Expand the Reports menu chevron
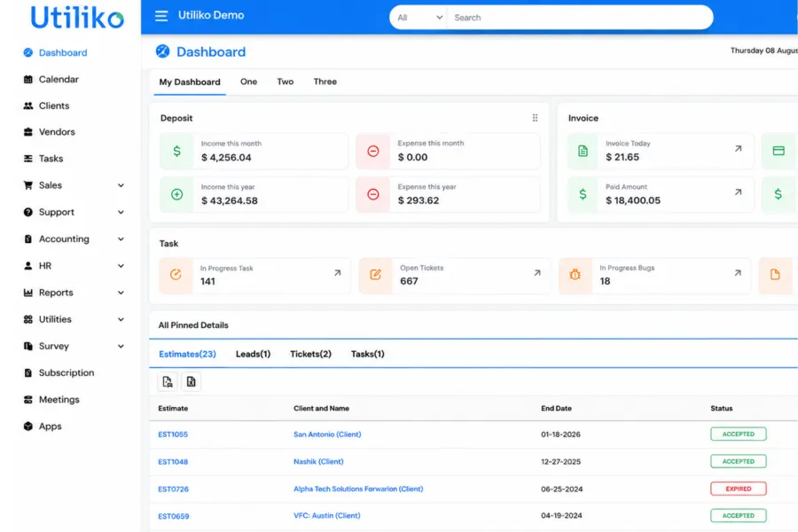This screenshot has height=532, width=798. click(121, 293)
